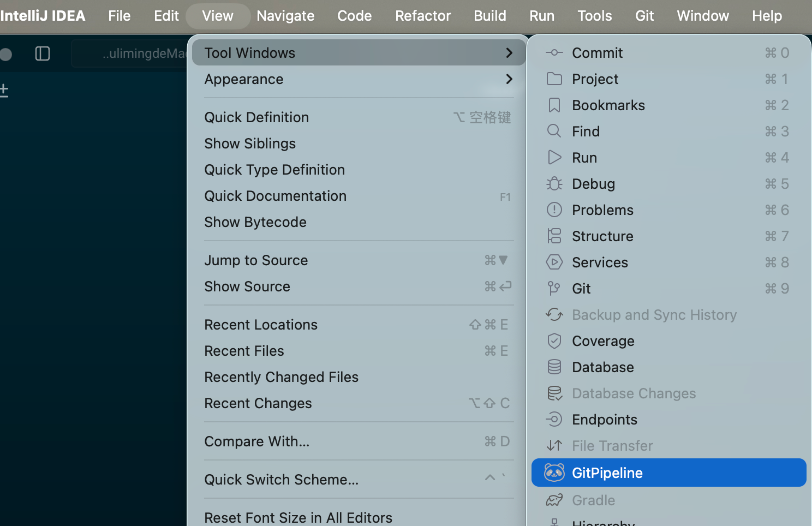812x526 pixels.
Task: Expand the Tool Windows submenu
Action: tap(249, 52)
